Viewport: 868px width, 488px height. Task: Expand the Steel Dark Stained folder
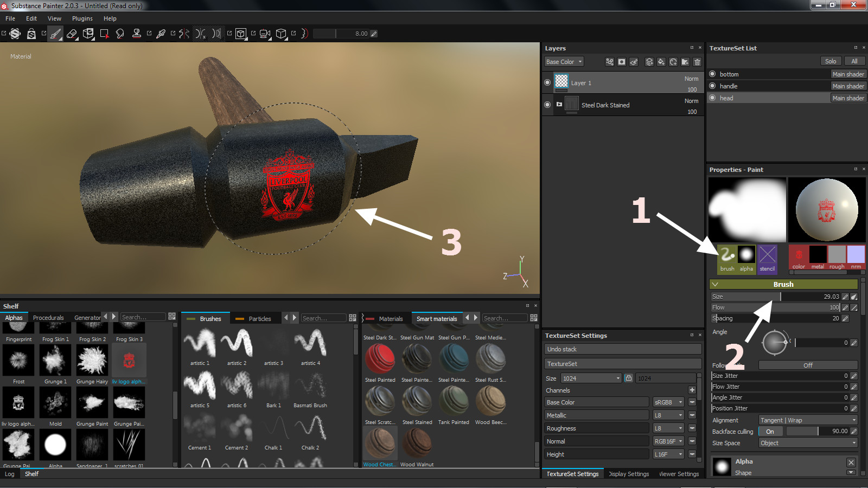pos(559,105)
